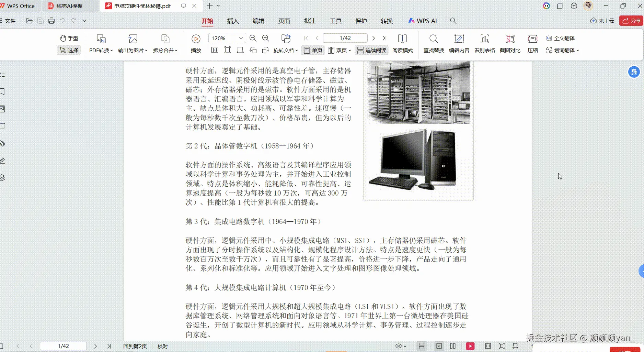Open the eye view options in status bar

(x=401, y=346)
